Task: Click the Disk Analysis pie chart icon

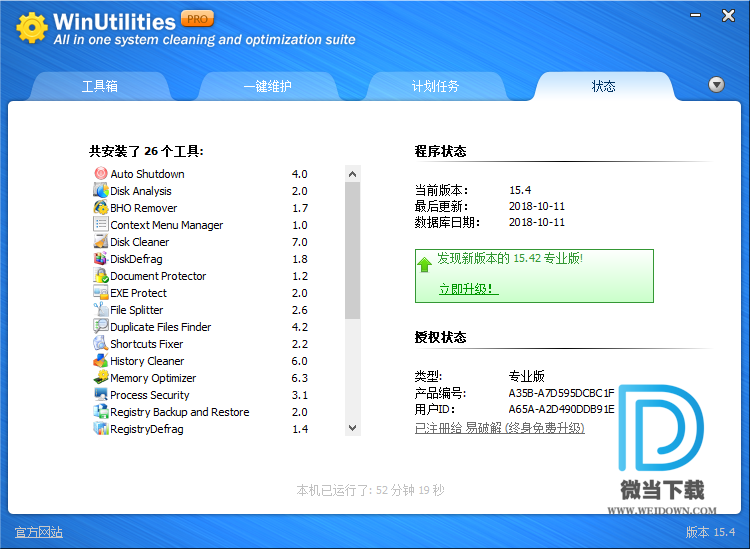Action: 100,190
